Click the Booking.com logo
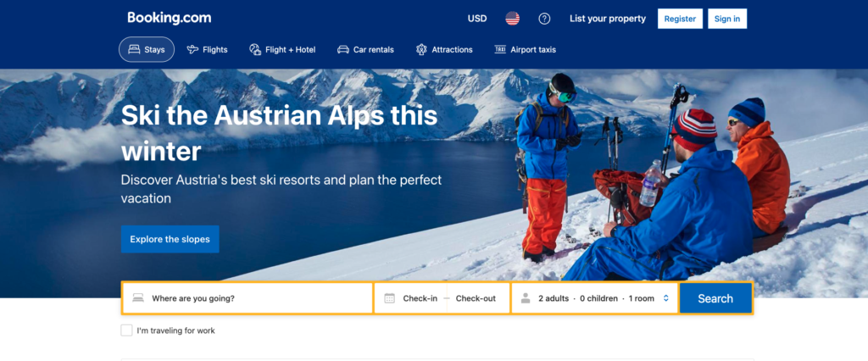The height and width of the screenshot is (361, 868). click(x=170, y=18)
